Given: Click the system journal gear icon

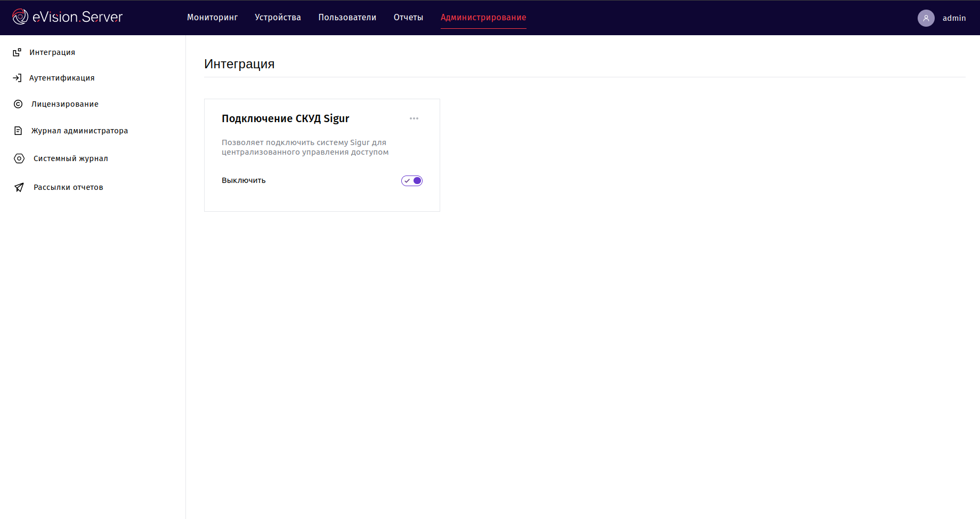Looking at the screenshot, I should (x=19, y=158).
